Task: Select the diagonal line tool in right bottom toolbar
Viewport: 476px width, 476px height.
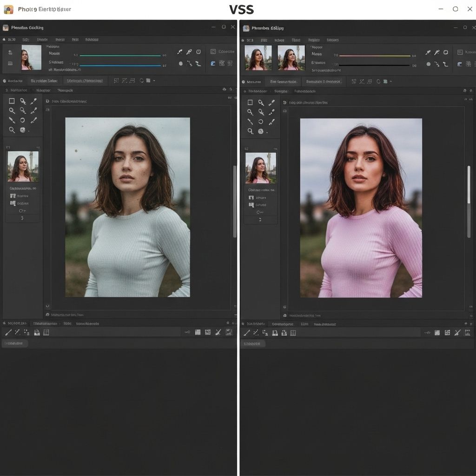Action: 246,333
